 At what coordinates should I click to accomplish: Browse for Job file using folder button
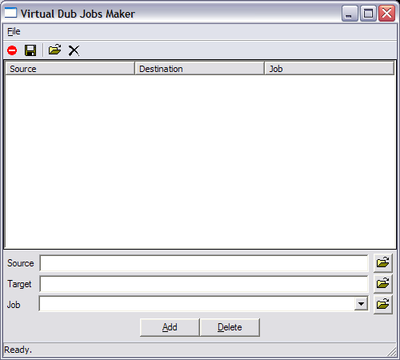[383, 304]
